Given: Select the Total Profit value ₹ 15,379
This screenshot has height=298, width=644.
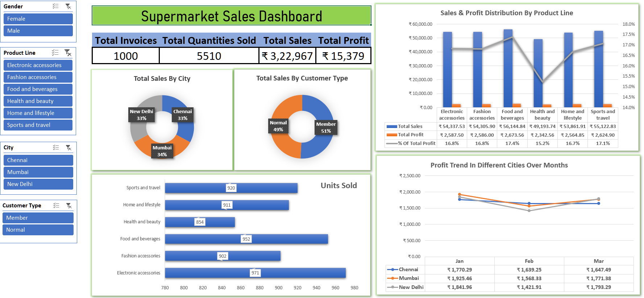Looking at the screenshot, I should coord(343,56).
